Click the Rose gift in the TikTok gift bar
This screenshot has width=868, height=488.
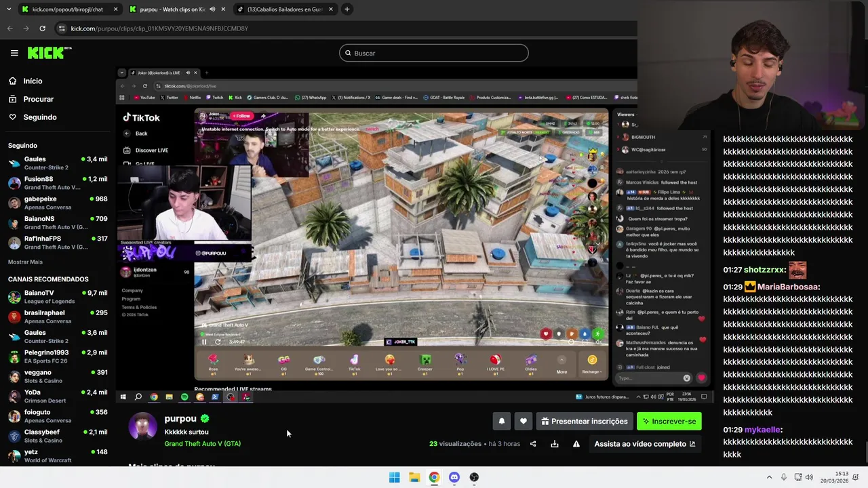click(x=213, y=364)
